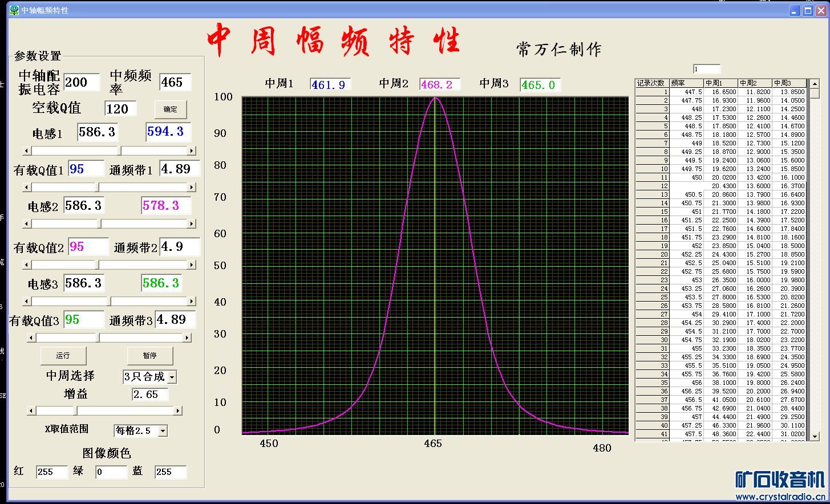This screenshot has width=830, height=504.
Task: Select the 空载Q值 input box
Action: click(x=120, y=109)
